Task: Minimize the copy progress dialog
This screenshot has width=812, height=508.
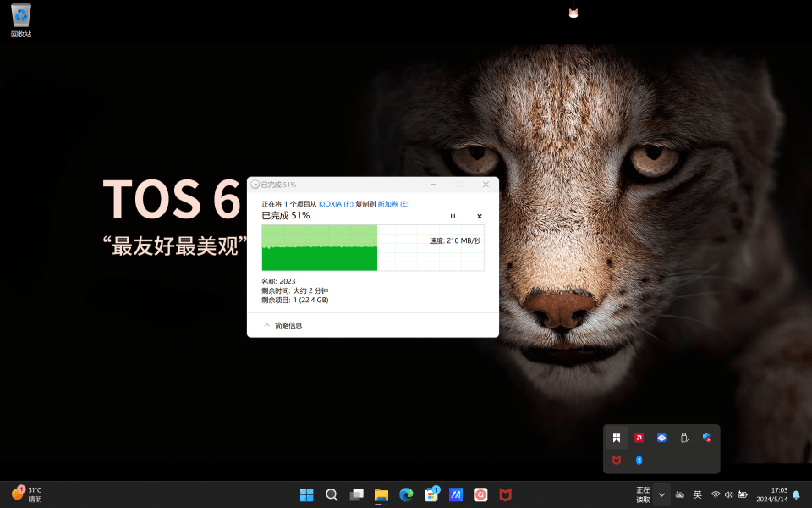Action: point(434,185)
